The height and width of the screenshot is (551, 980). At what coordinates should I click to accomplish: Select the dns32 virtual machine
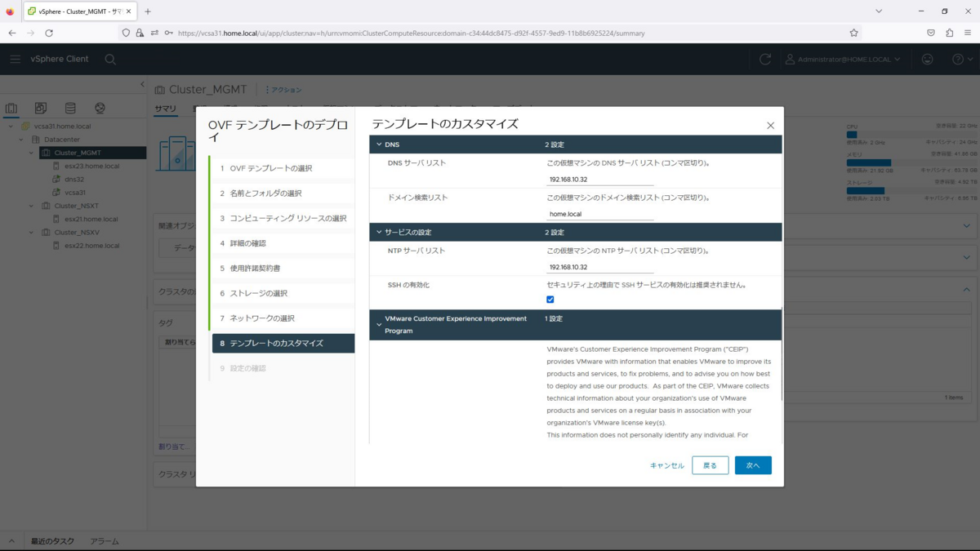[x=74, y=180]
